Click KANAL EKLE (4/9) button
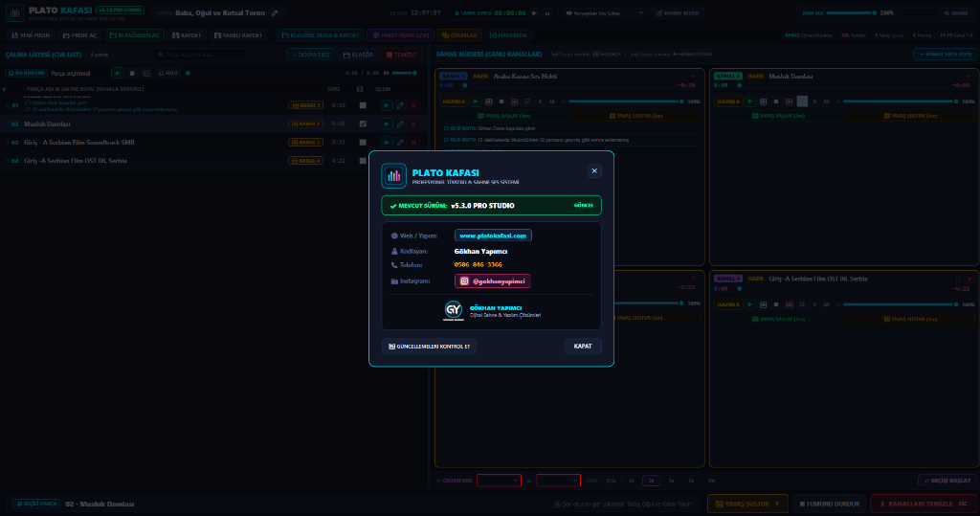This screenshot has width=980, height=516. point(945,55)
